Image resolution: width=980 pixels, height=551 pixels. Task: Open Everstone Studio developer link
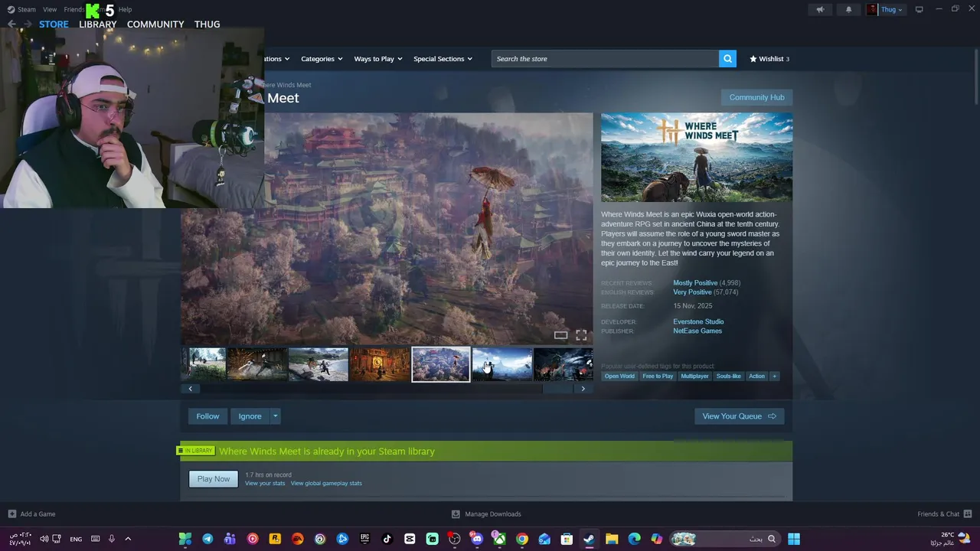698,321
